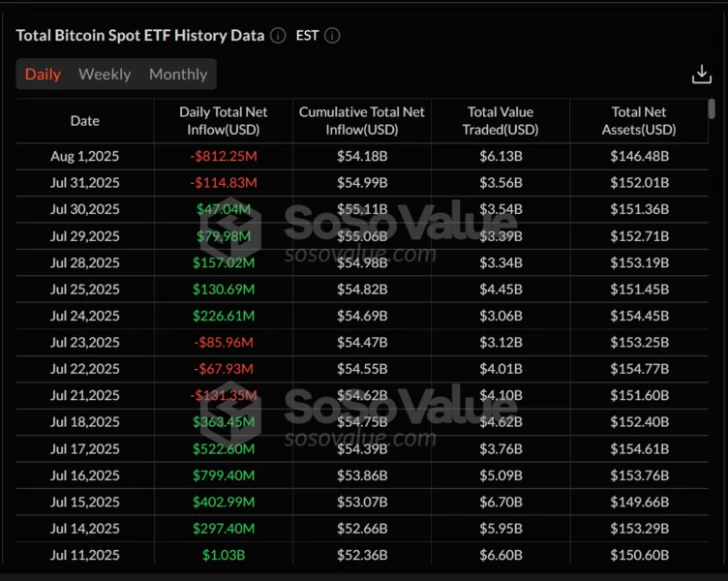The image size is (728, 581).
Task: Click the $157.02M inflow value
Action: click(224, 262)
